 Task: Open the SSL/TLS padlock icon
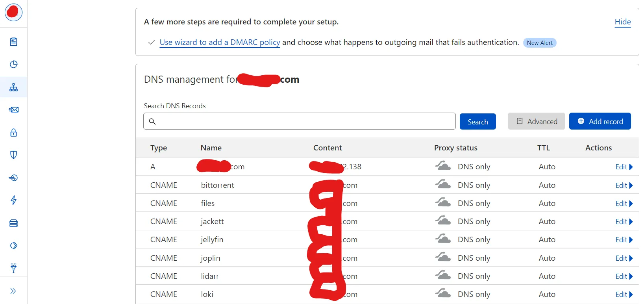pyautogui.click(x=13, y=133)
